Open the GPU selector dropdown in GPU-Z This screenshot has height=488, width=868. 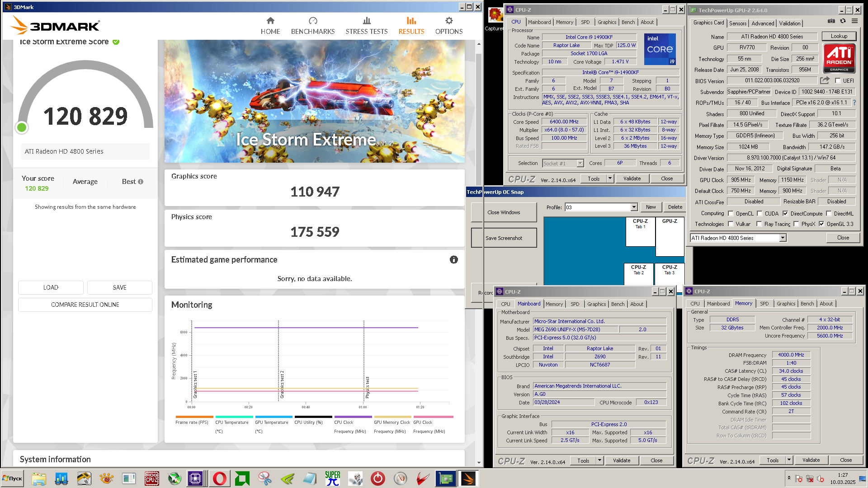click(x=783, y=238)
